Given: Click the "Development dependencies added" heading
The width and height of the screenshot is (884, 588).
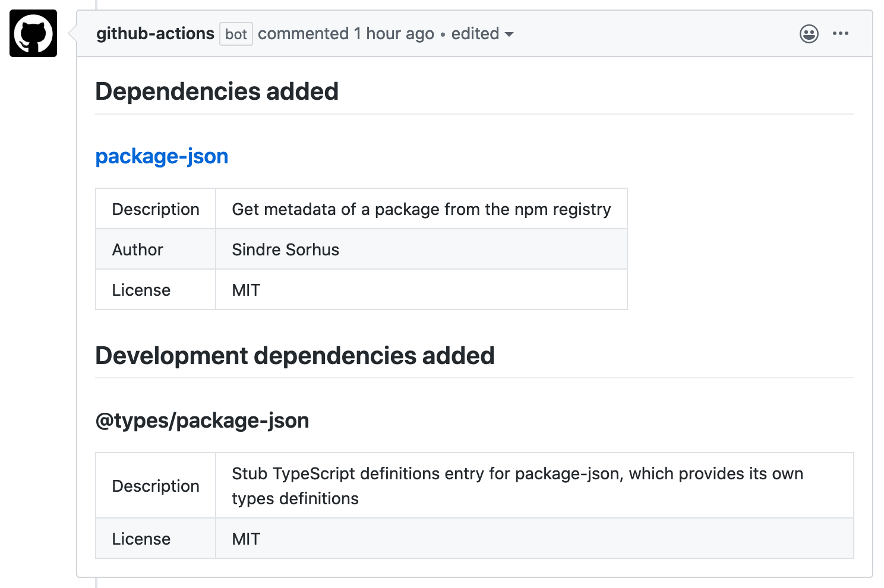Looking at the screenshot, I should 295,356.
